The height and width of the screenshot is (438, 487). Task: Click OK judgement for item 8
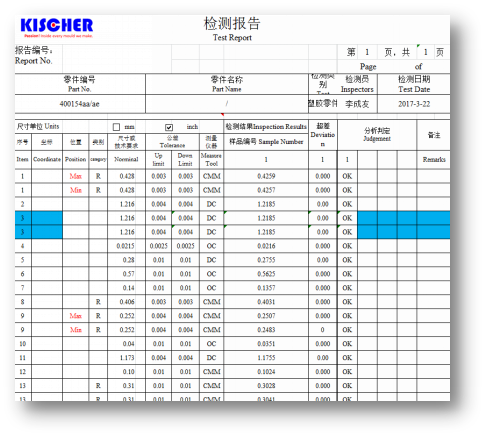(347, 302)
